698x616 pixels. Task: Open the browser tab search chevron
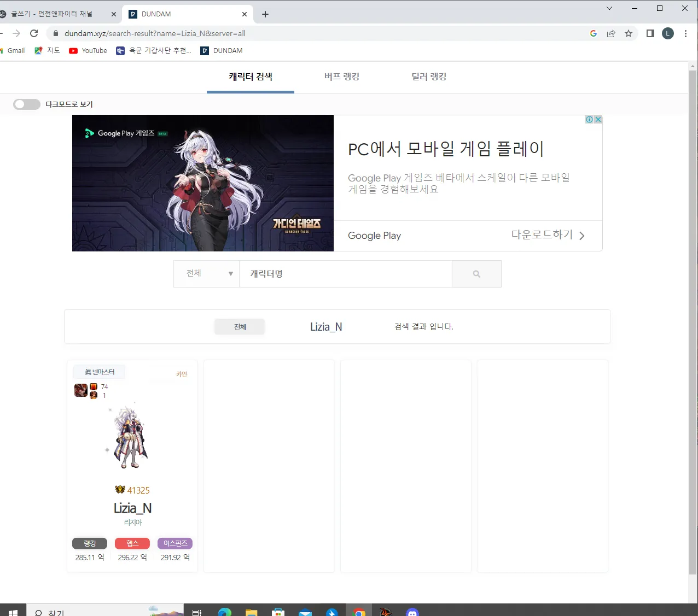(609, 9)
